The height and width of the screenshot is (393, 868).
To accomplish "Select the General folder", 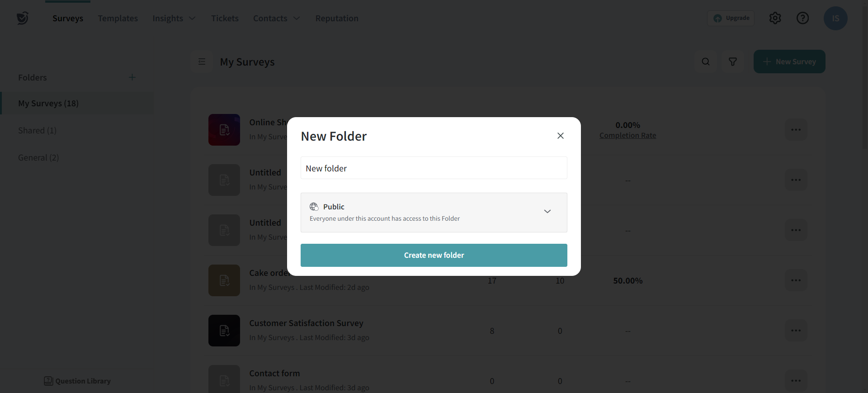I will point(38,158).
